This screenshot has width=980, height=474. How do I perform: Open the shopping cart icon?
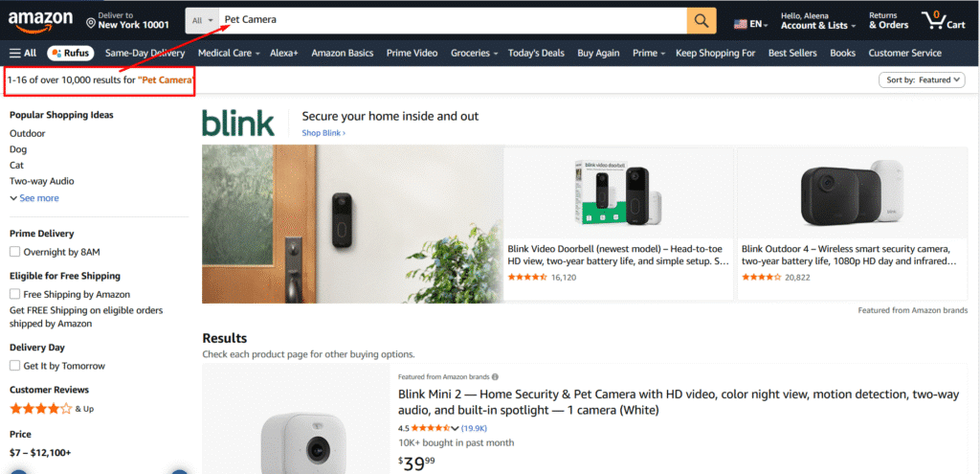[943, 21]
